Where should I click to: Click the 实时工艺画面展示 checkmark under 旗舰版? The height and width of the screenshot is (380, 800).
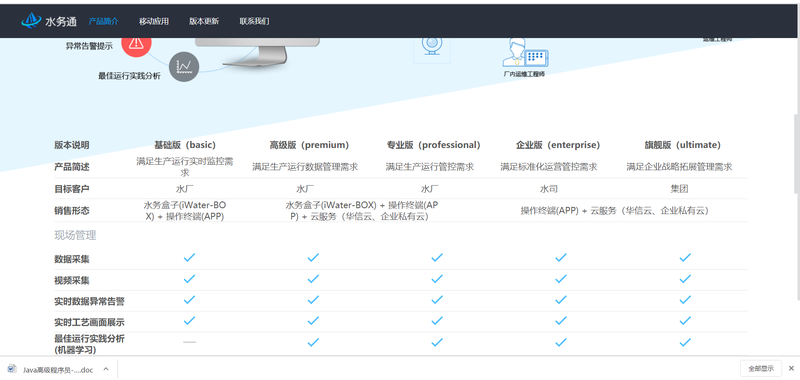685,321
